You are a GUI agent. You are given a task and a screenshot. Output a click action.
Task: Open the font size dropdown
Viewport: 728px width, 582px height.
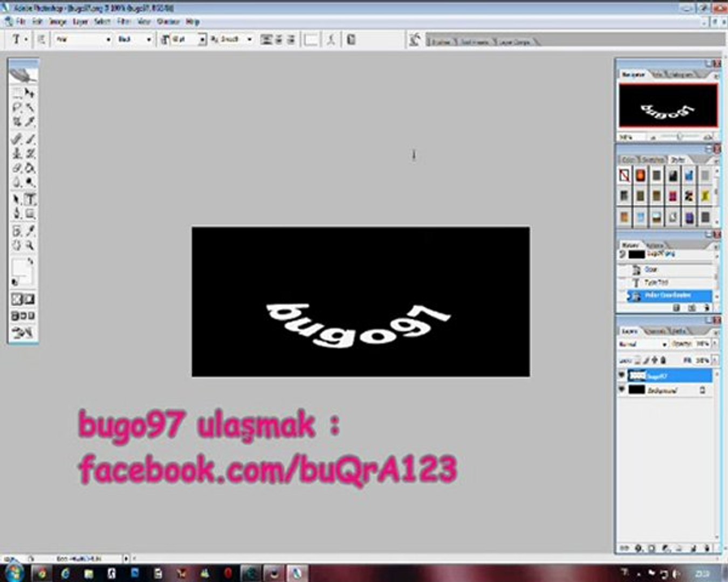click(x=202, y=39)
